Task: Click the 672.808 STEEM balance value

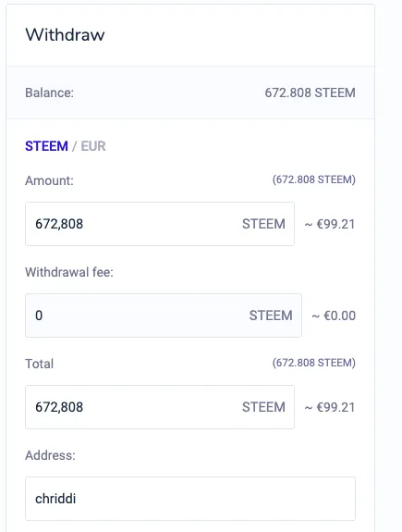Action: pos(311,93)
